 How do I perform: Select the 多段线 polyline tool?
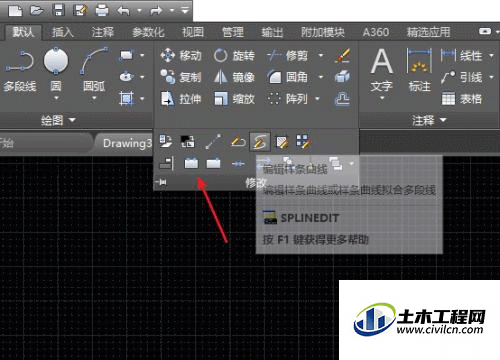[20, 70]
